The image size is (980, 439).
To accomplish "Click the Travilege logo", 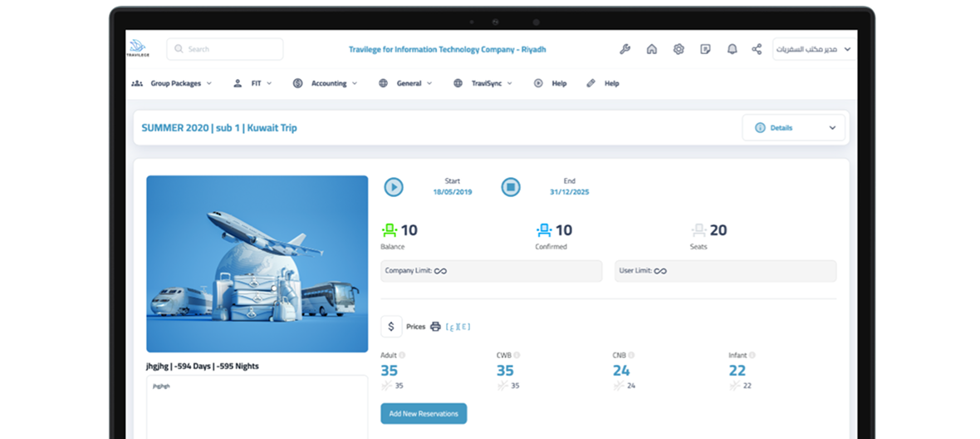I will (137, 48).
